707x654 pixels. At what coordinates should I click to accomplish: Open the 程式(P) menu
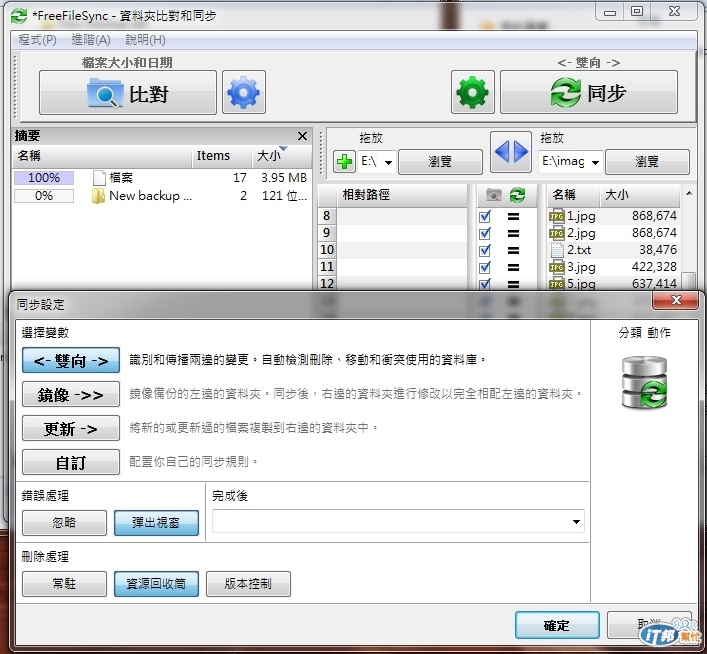tap(37, 40)
